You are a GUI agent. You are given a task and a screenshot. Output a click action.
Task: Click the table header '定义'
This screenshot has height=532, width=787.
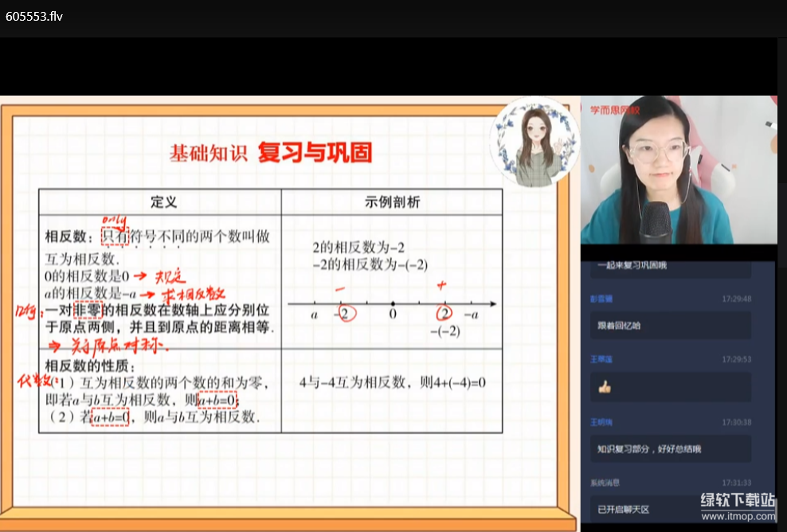pyautogui.click(x=163, y=201)
